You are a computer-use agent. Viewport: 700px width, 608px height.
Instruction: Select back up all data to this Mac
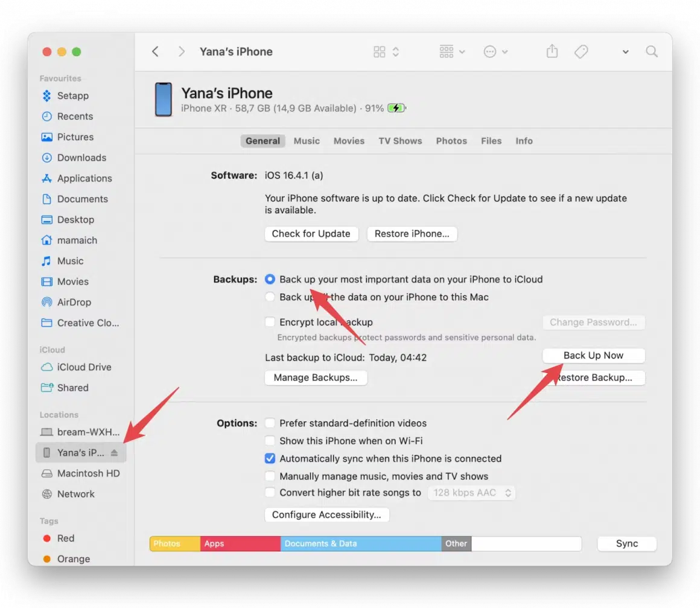click(270, 297)
